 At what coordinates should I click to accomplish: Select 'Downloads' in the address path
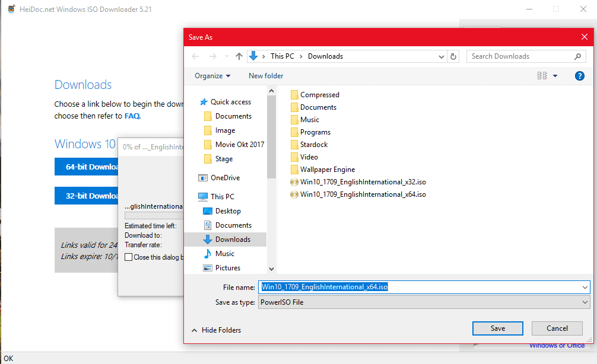pos(325,56)
